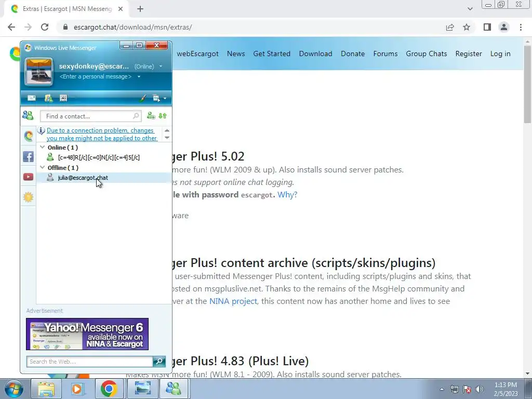The width and height of the screenshot is (532, 399).
Task: Click the show menu icon in Messenger toolbar
Action: click(156, 98)
